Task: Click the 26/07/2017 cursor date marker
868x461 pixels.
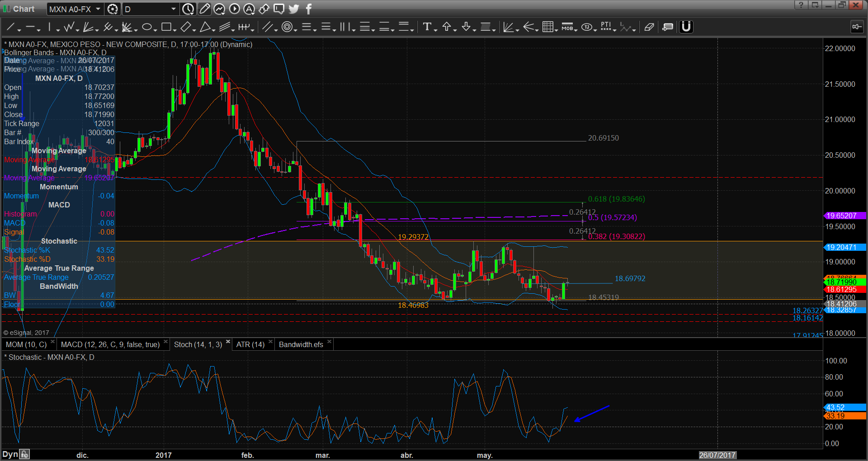Action: tap(717, 455)
